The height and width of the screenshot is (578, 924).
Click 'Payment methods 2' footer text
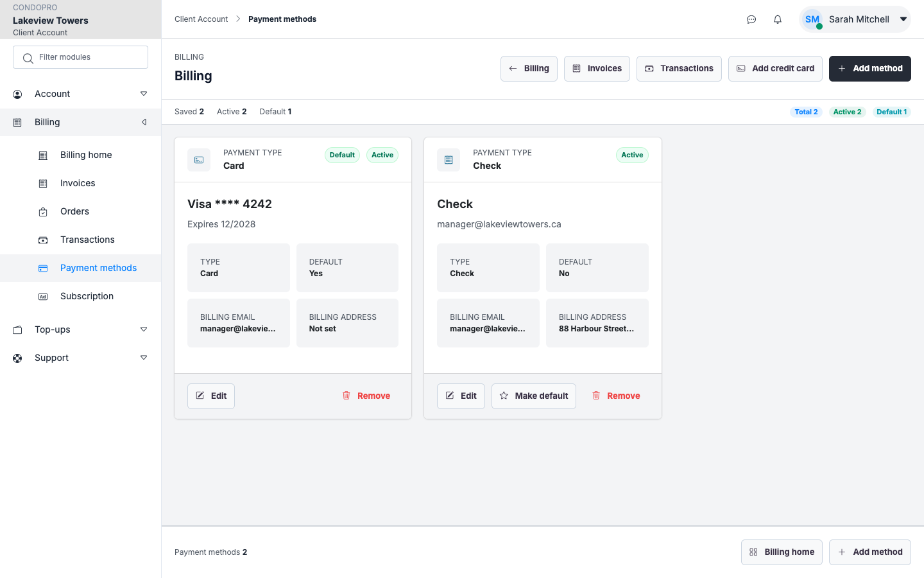[x=210, y=552]
